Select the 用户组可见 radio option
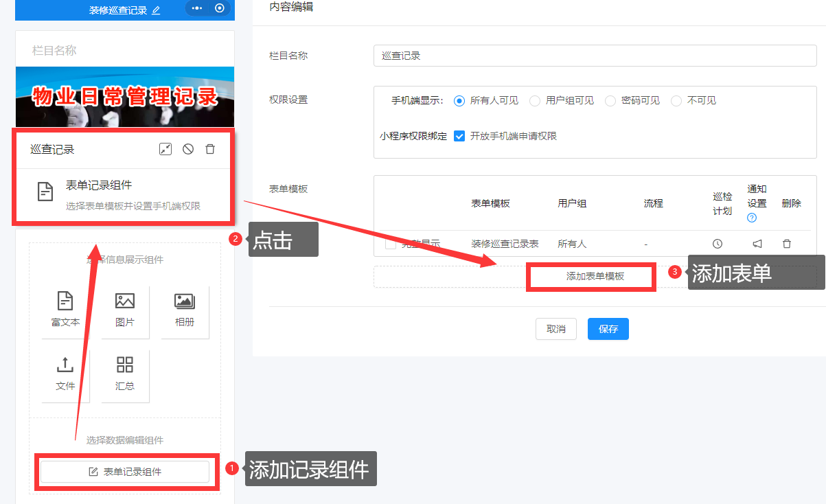The width and height of the screenshot is (826, 504). pyautogui.click(x=535, y=101)
